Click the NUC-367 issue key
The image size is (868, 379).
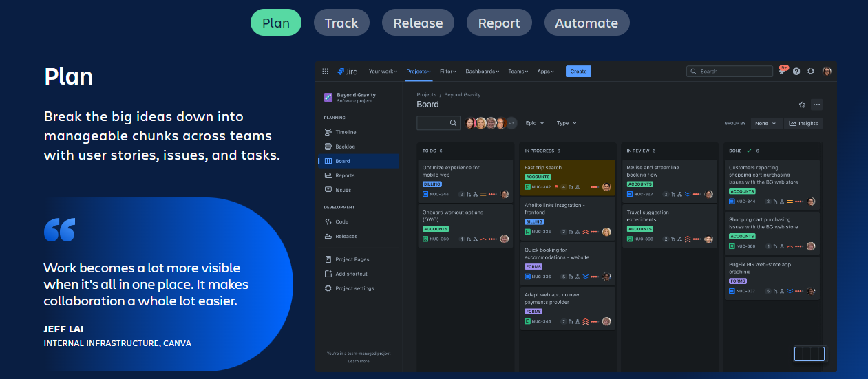click(644, 194)
